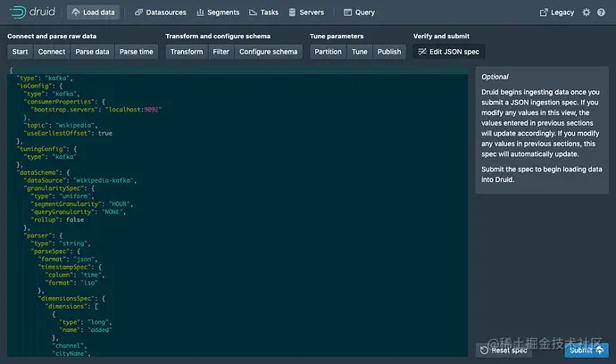Screen dimensions: 616x364
Task: Click the "column": "time" line
Action: pos(75,275)
